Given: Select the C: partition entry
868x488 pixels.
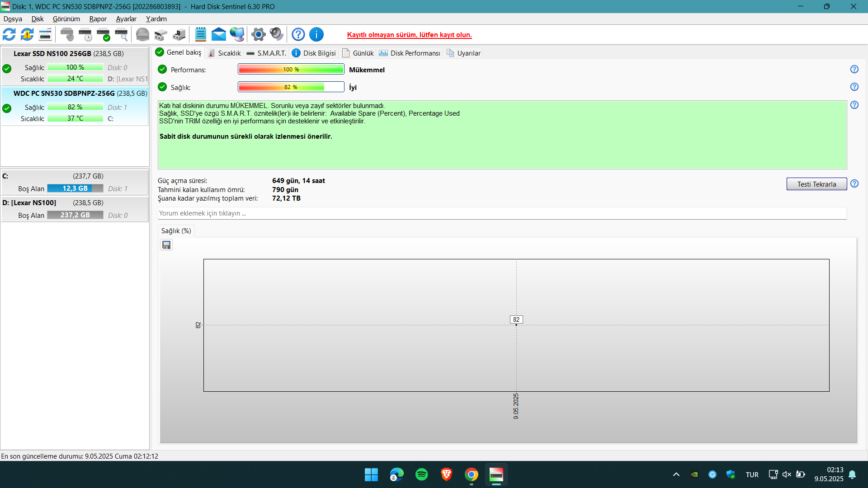Looking at the screenshot, I should [75, 182].
